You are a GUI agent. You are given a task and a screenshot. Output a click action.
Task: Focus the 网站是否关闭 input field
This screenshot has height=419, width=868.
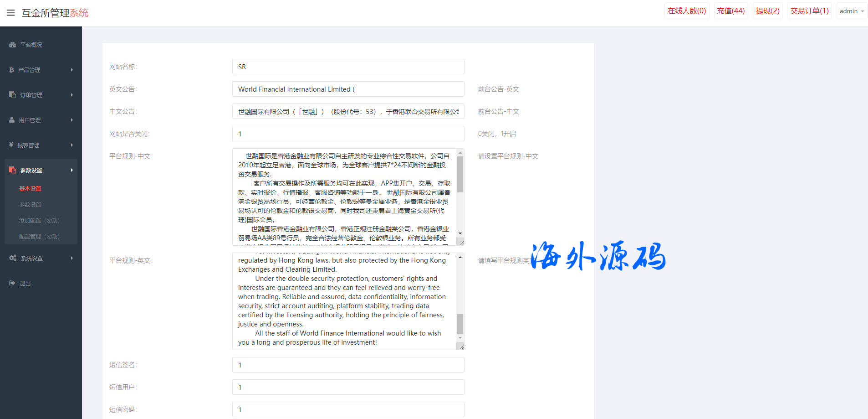[348, 134]
